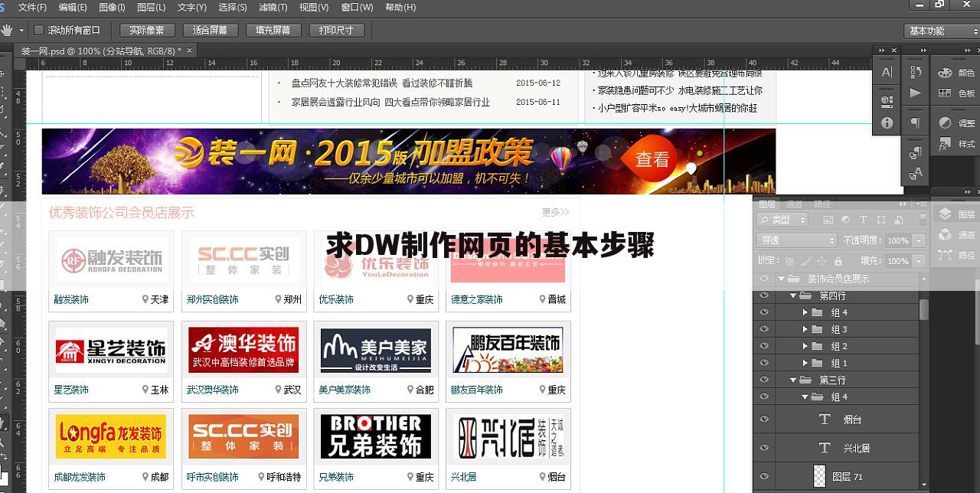Collapse the 装饰会员店展示 group
Viewport: 980px width, 493px height.
[783, 278]
